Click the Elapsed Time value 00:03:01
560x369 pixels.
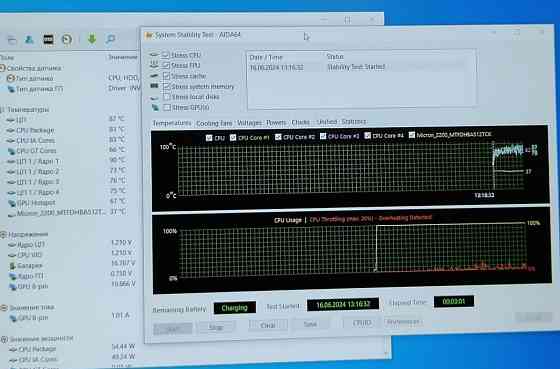tap(454, 301)
